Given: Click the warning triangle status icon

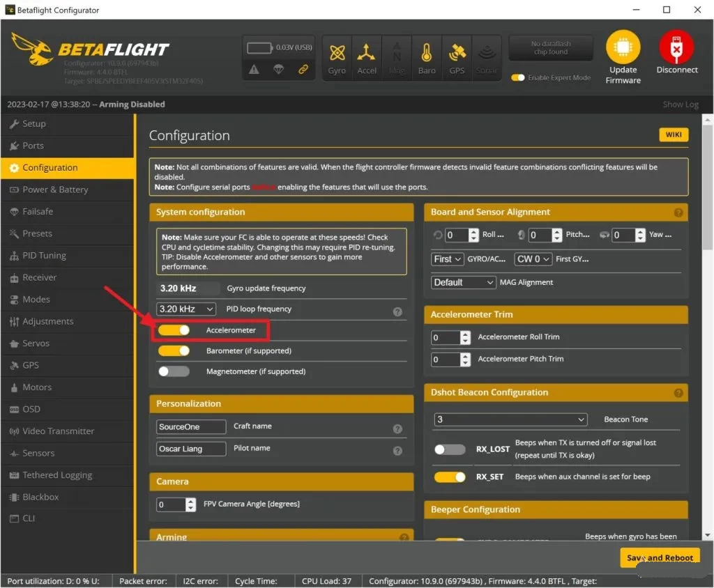Looking at the screenshot, I should 254,69.
